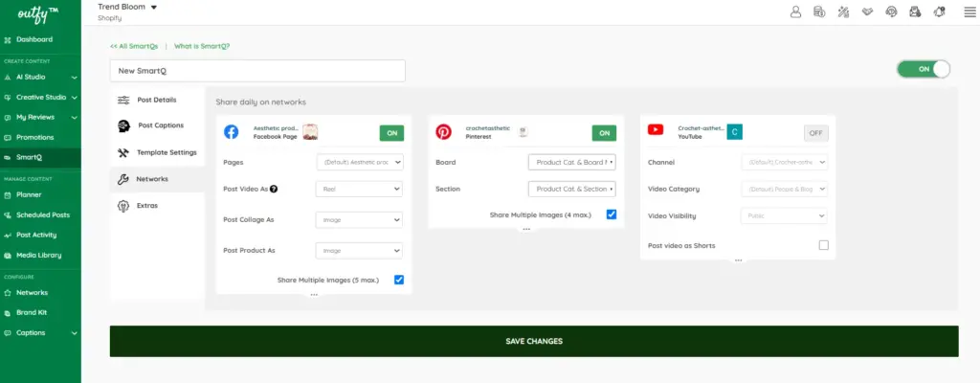Viewport: 980px width, 383px height.
Task: Open the What is SmartQ? link
Action: coord(202,46)
